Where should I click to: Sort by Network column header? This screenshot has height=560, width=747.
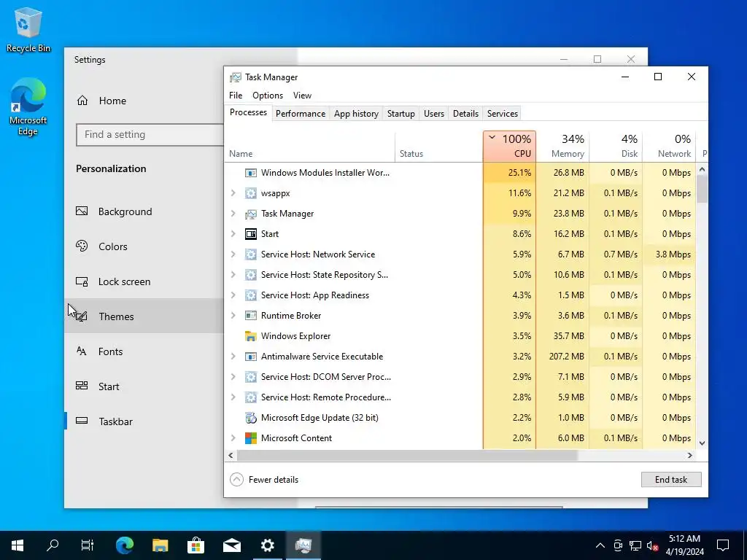click(x=669, y=146)
